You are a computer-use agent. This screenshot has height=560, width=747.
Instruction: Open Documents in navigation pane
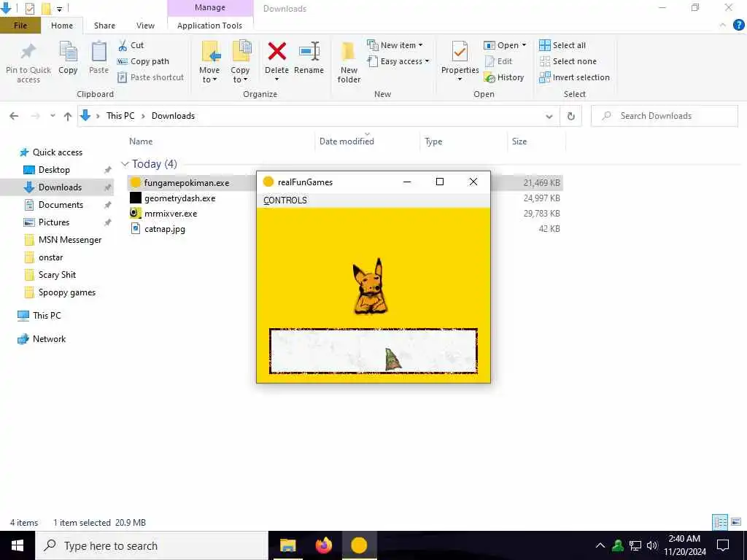[61, 205]
